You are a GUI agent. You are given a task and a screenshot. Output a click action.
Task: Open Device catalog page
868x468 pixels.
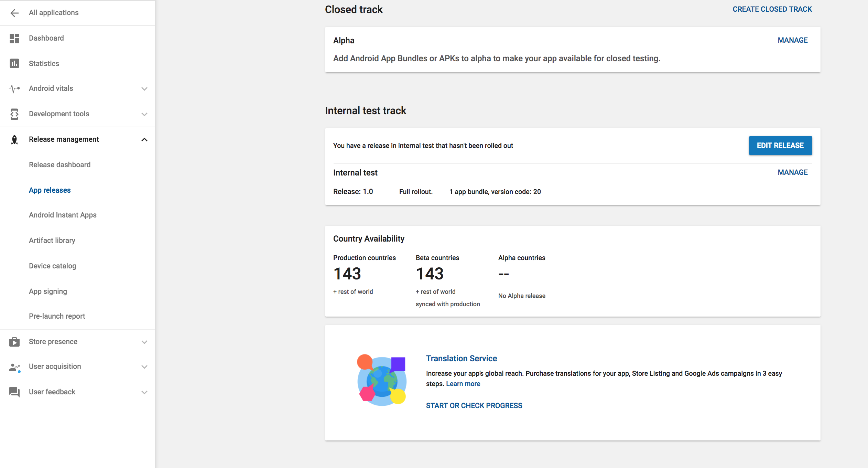52,266
